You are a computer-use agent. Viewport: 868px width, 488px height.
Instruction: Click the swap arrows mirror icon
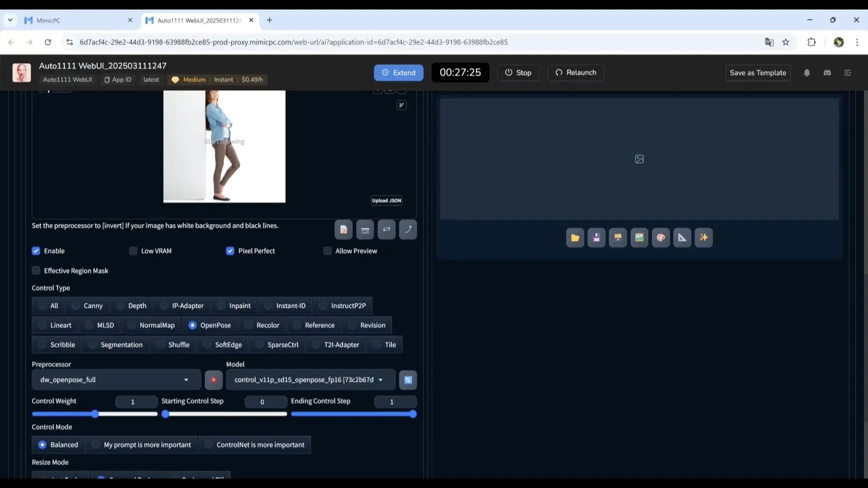pyautogui.click(x=387, y=230)
